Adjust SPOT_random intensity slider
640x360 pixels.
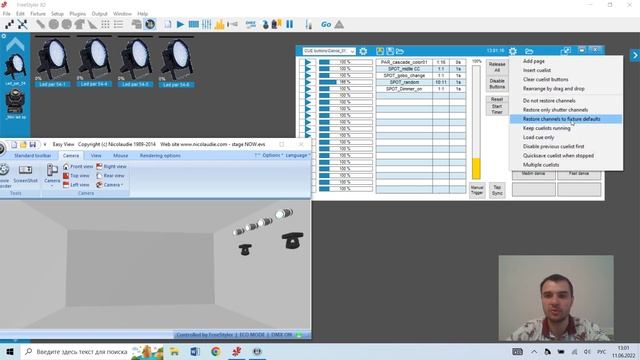click(345, 82)
